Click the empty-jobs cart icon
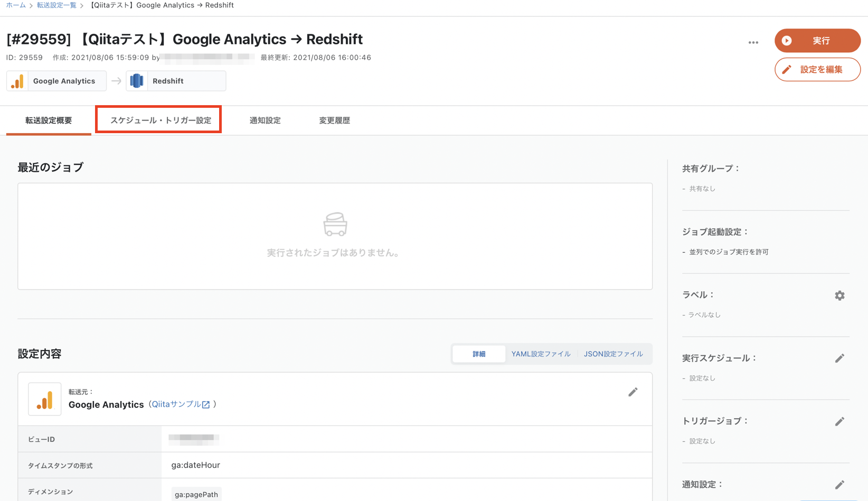This screenshot has width=868, height=501. [335, 224]
